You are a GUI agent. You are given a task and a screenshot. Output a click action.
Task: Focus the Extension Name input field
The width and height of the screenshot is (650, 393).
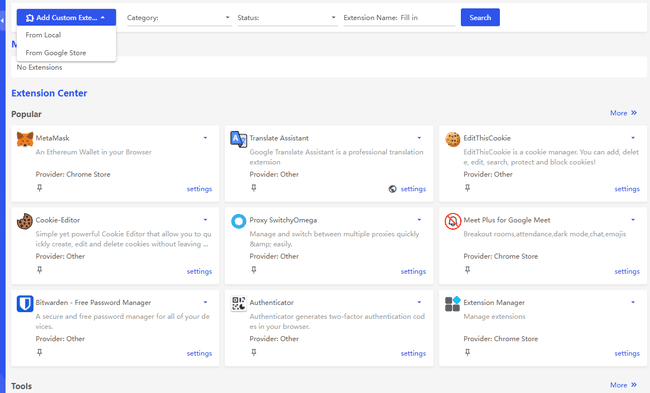(x=427, y=18)
